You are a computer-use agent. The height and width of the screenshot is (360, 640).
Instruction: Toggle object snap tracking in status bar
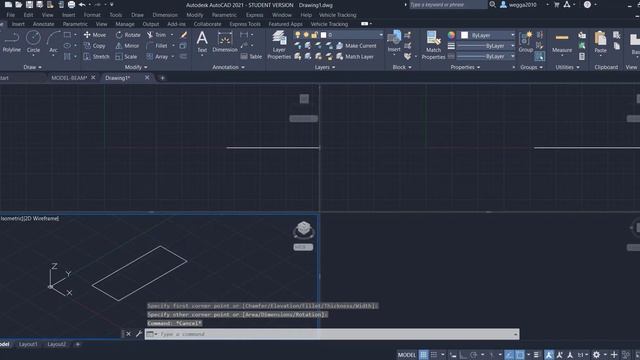[509, 355]
